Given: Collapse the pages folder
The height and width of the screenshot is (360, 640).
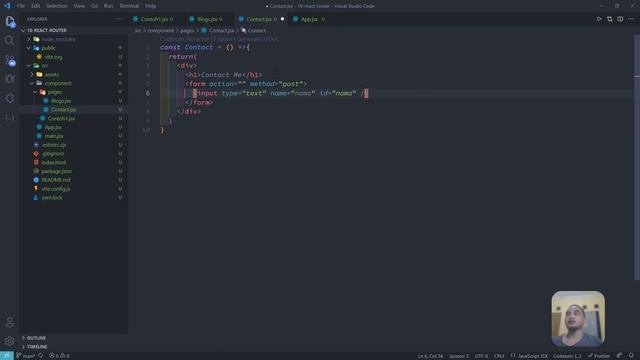Looking at the screenshot, I should pos(36,92).
